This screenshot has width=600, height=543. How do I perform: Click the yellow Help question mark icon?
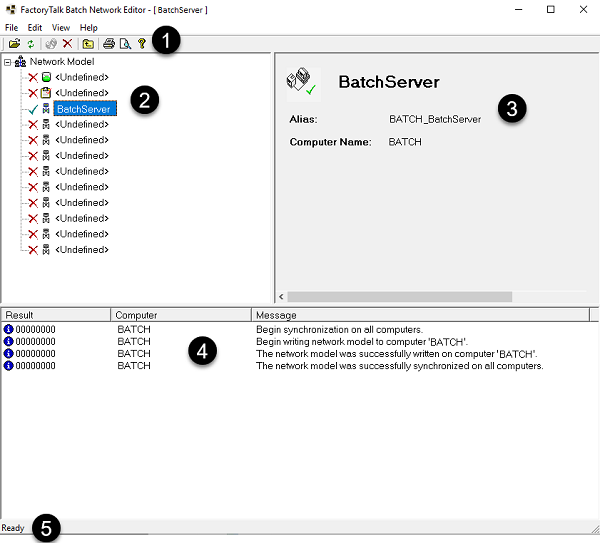click(142, 44)
